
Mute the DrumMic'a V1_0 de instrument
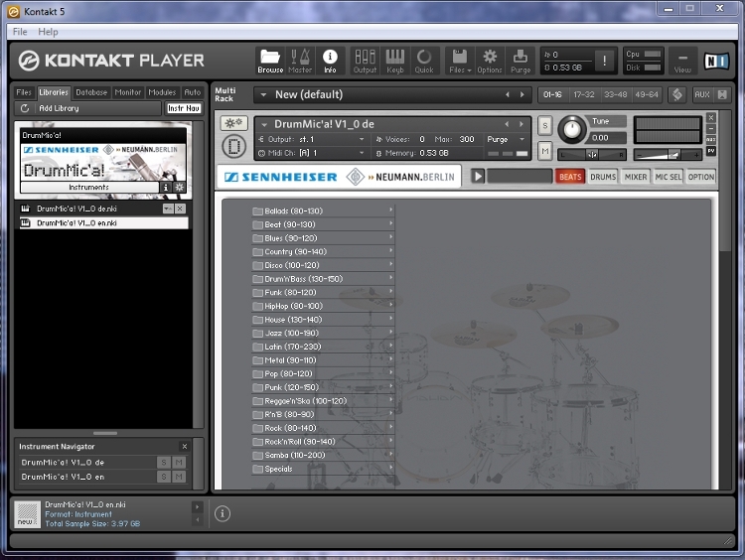click(x=545, y=151)
